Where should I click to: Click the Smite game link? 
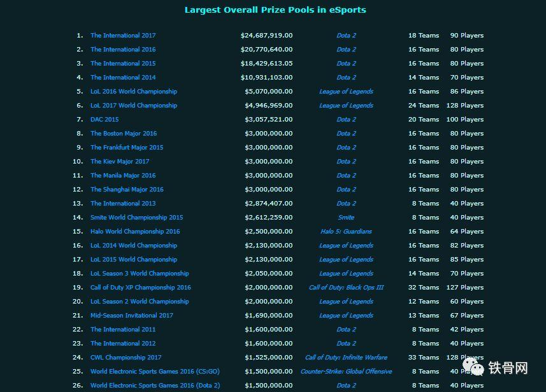pyautogui.click(x=346, y=218)
